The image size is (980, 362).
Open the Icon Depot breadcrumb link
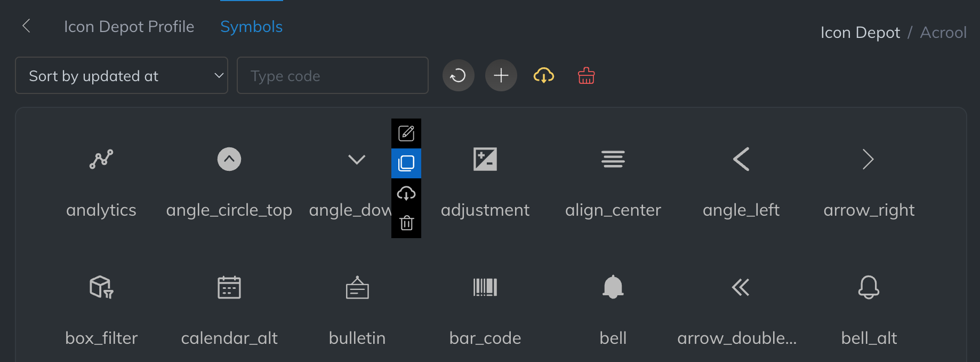pyautogui.click(x=860, y=33)
